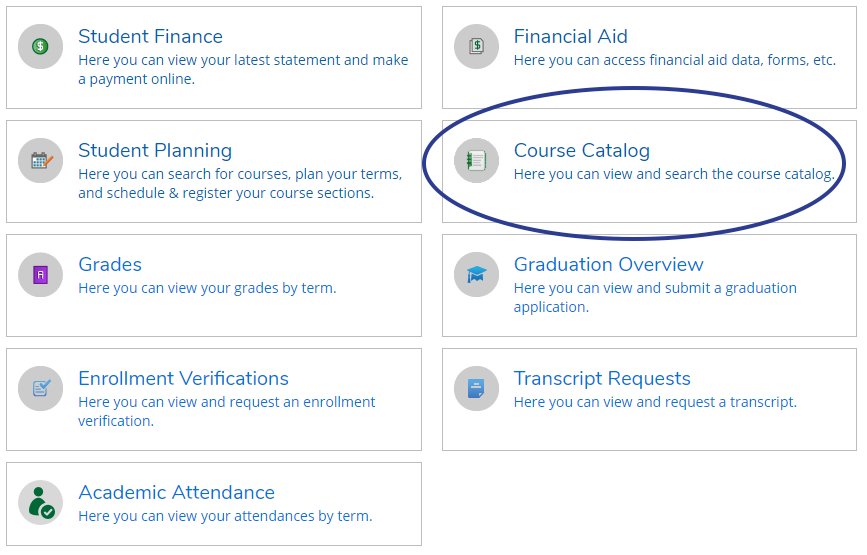Click the Transcript Requests document icon
This screenshot has width=867, height=555.
pos(476,388)
